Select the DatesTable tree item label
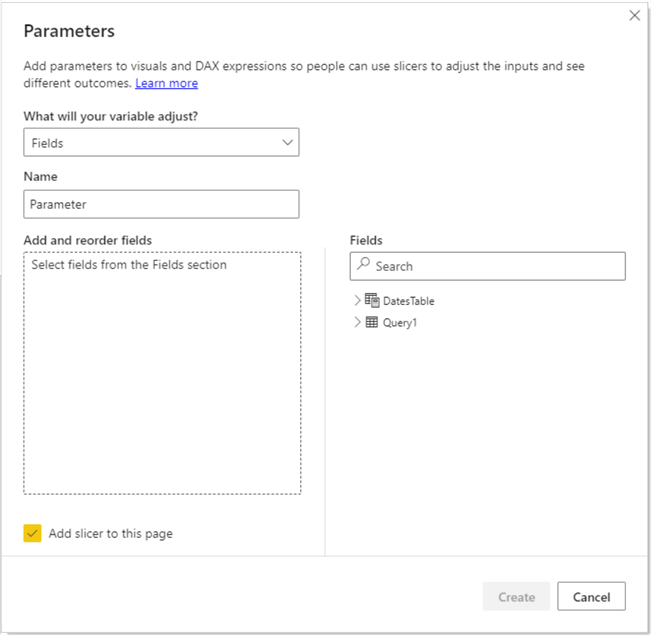Image resolution: width=651 pixels, height=635 pixels. tap(408, 300)
